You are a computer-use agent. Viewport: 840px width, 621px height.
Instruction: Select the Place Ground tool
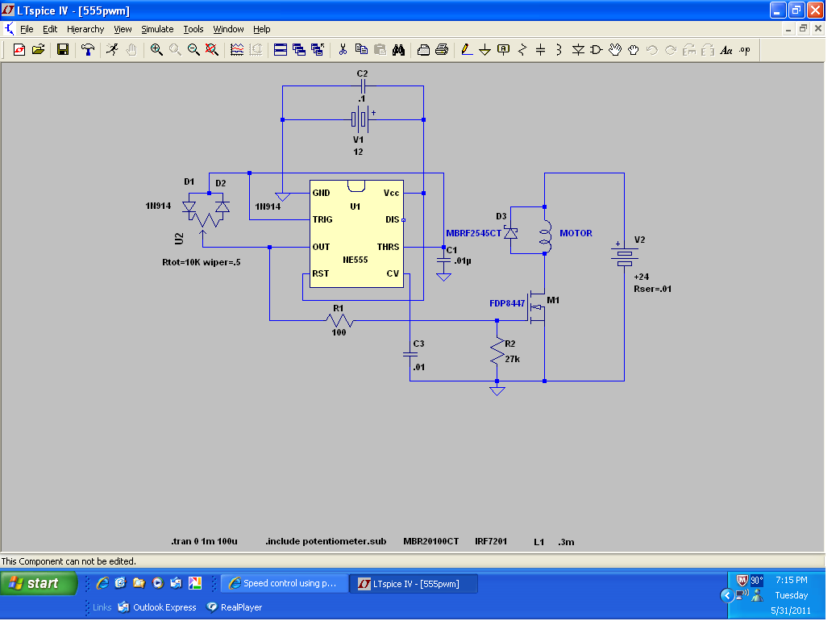pyautogui.click(x=484, y=50)
